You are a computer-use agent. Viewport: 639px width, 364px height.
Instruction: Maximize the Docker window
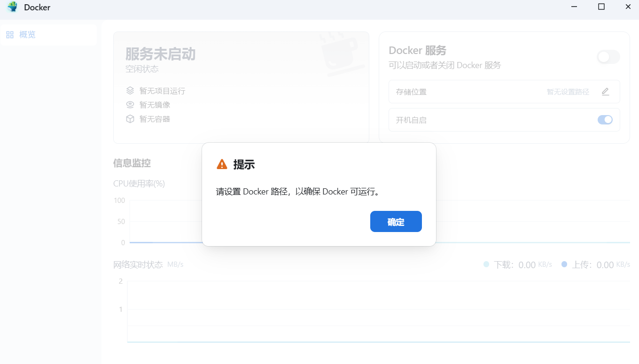[601, 7]
